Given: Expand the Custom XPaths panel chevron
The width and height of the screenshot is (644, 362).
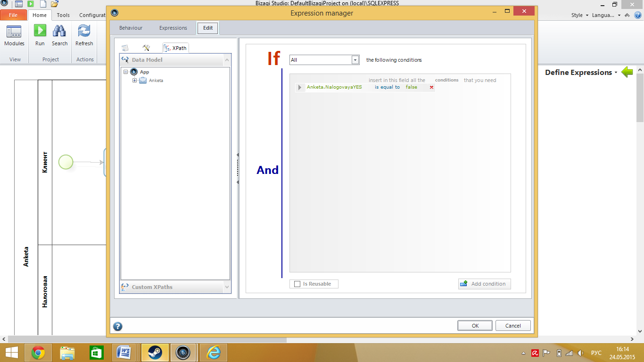Looking at the screenshot, I should pyautogui.click(x=226, y=287).
